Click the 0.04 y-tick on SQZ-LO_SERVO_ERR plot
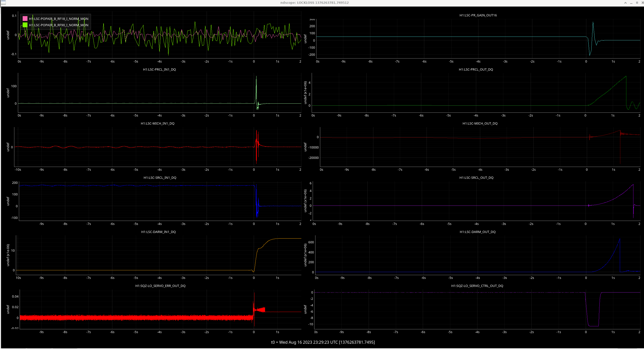This screenshot has height=349, width=644. point(15,296)
